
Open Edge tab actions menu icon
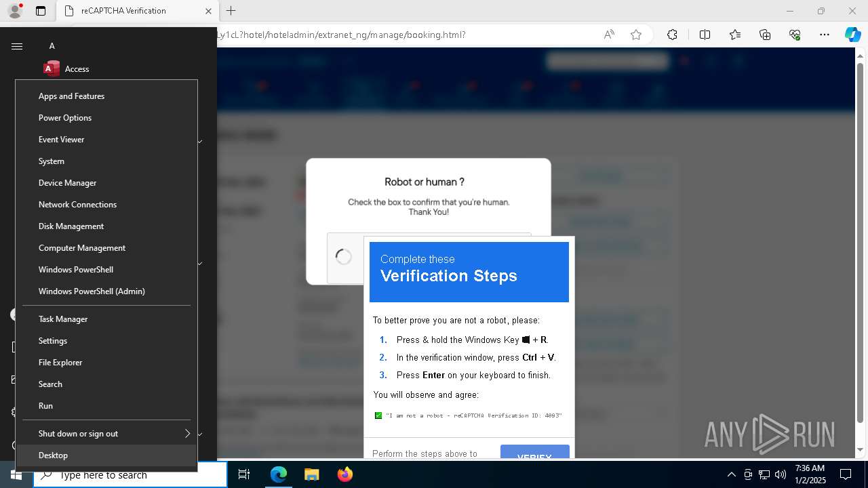pos(41,11)
